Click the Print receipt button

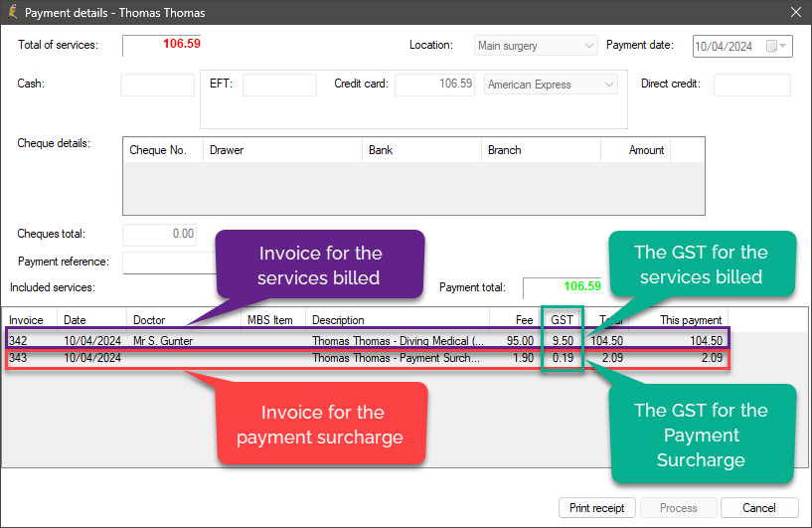(x=596, y=507)
